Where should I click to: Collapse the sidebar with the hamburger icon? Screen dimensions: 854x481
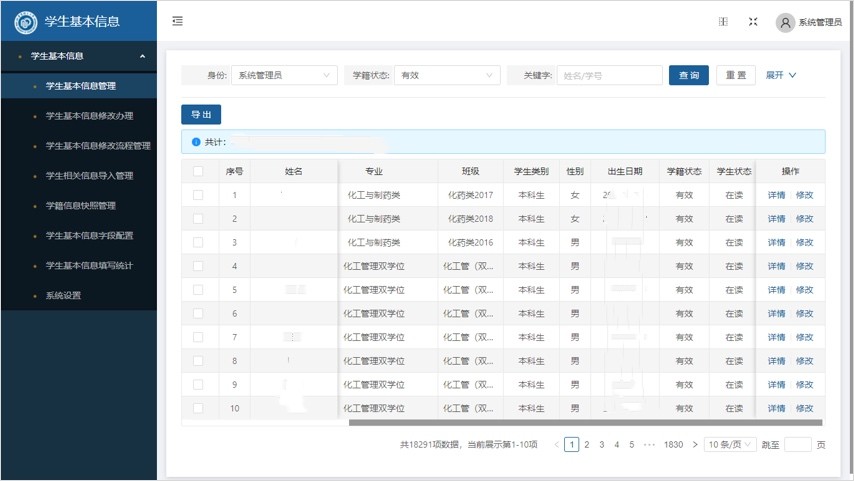click(177, 21)
